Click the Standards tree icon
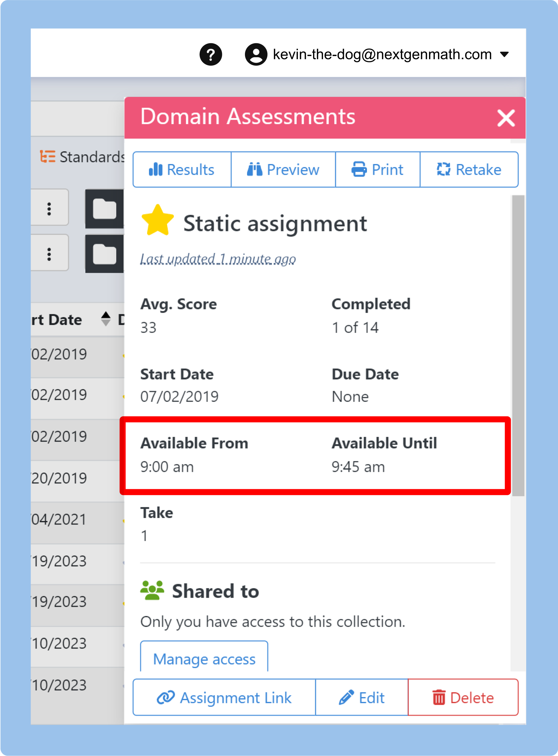 47,157
